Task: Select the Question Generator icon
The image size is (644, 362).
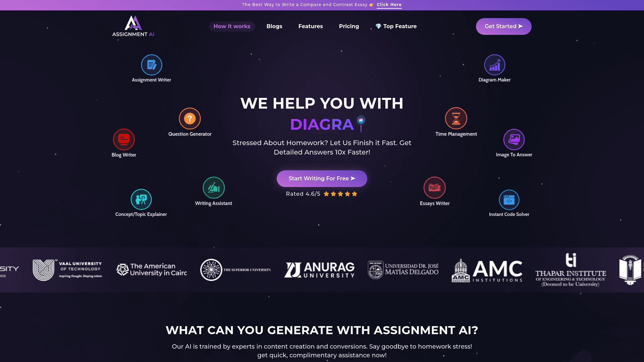Action: tap(189, 118)
